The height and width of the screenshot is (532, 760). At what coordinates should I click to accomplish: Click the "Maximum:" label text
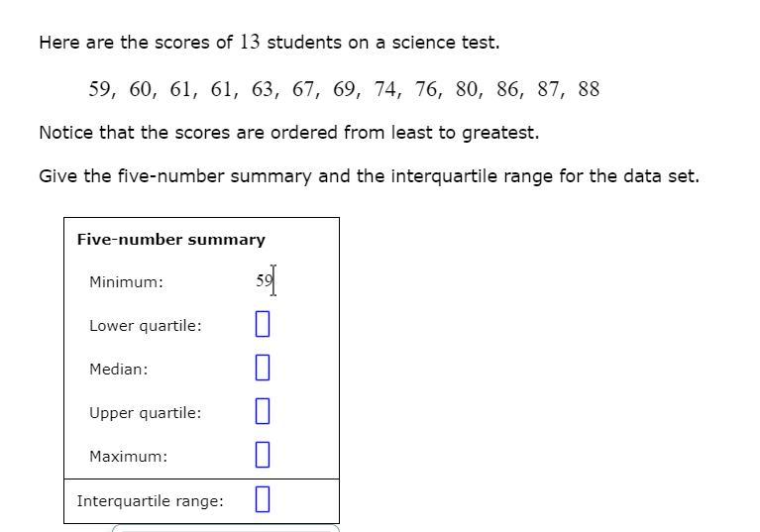(x=128, y=457)
